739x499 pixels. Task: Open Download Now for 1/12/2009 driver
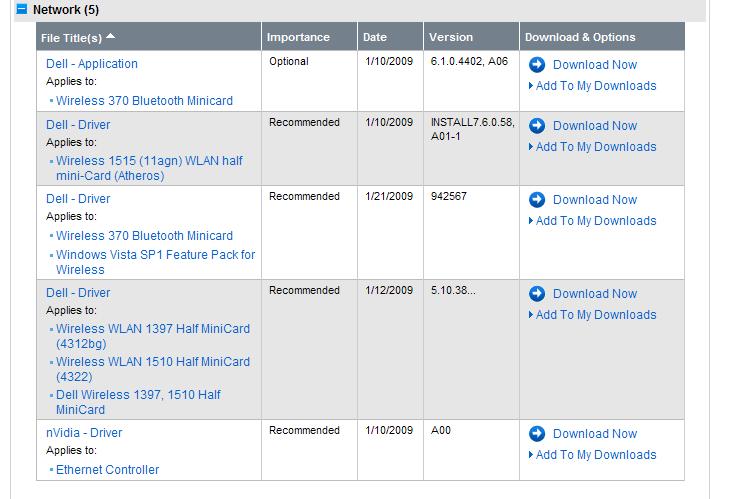coord(595,294)
